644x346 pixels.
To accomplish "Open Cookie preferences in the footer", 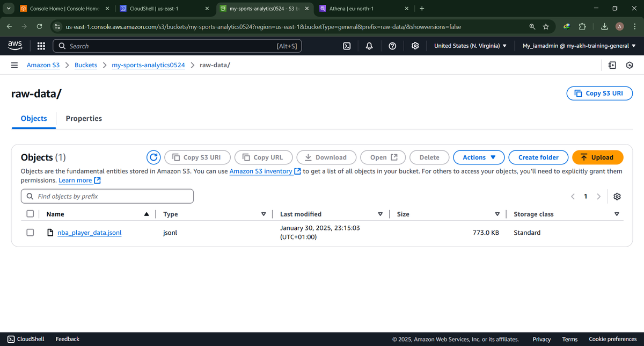I will pyautogui.click(x=613, y=339).
